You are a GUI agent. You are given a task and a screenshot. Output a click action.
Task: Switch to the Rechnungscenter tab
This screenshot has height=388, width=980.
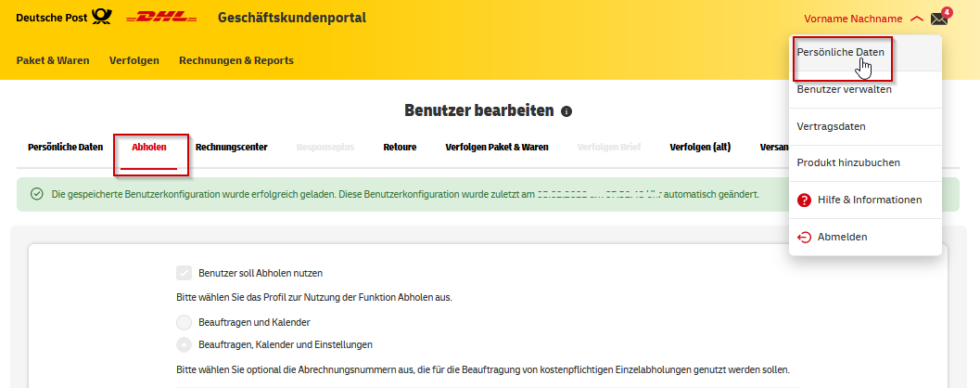(231, 148)
